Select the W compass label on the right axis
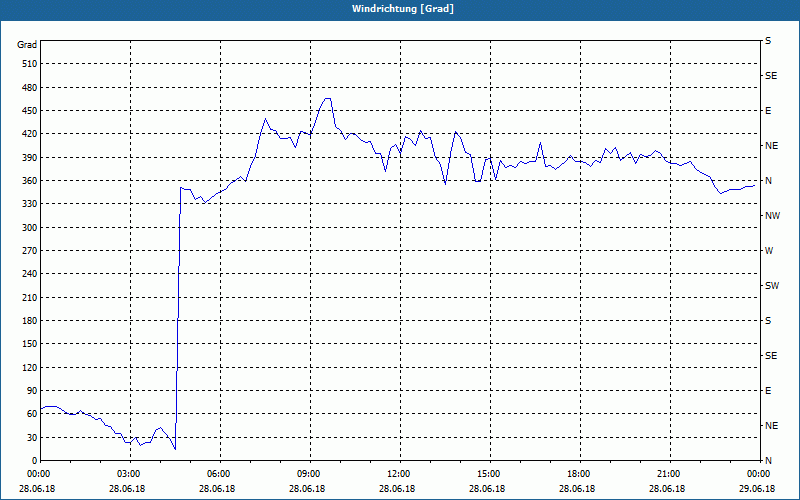 point(769,251)
